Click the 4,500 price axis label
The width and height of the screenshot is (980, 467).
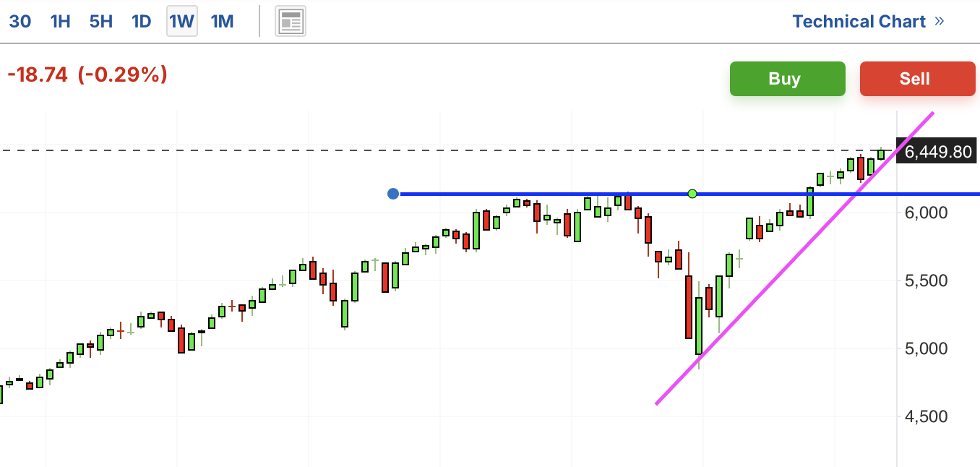click(x=926, y=416)
